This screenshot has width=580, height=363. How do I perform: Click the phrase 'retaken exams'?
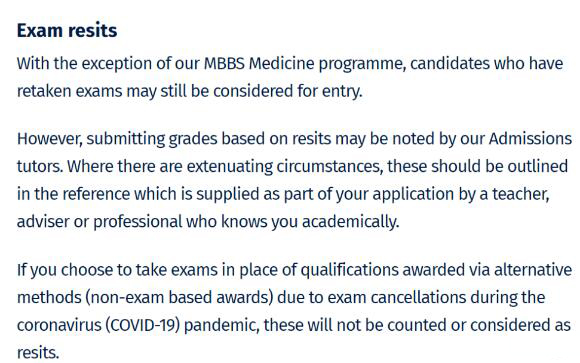70,91
